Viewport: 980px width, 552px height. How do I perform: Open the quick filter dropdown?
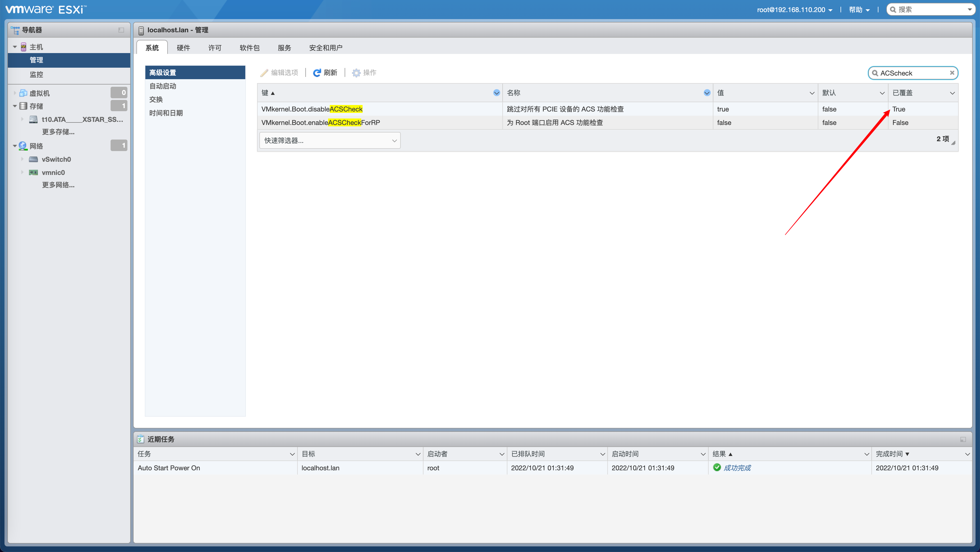[x=329, y=140]
